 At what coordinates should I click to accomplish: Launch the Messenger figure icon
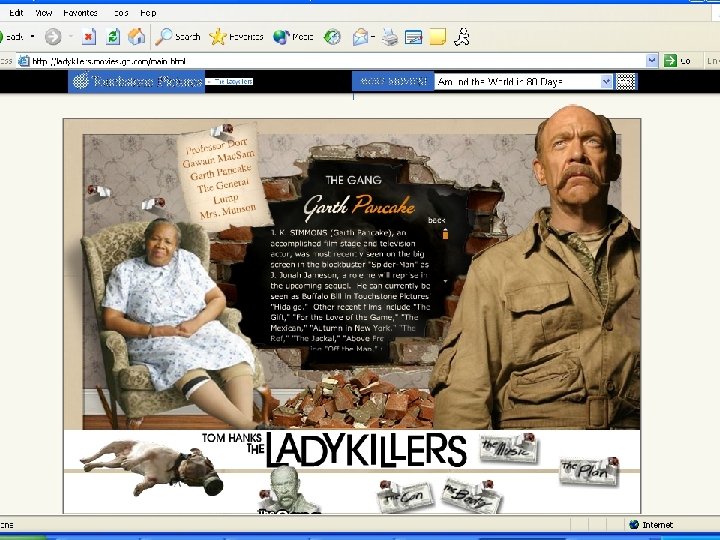462,37
